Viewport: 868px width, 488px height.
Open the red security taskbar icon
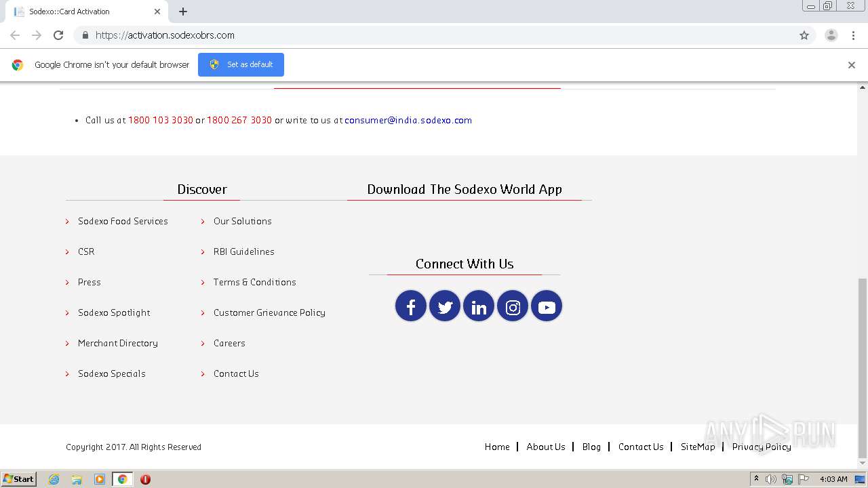click(x=145, y=479)
